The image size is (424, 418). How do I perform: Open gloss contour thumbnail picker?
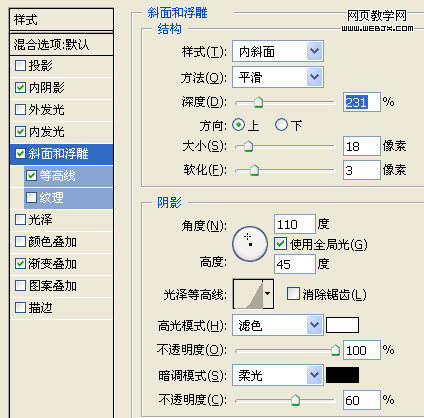click(x=248, y=294)
